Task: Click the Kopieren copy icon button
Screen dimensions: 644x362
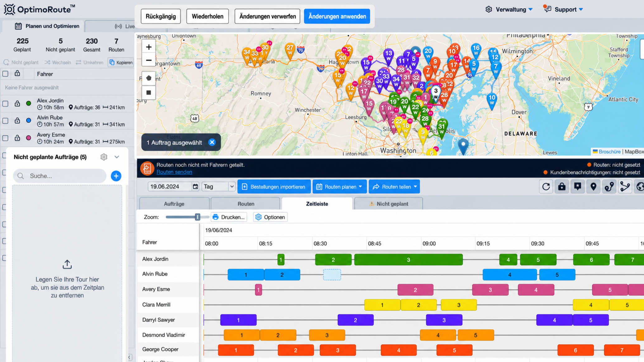Action: (121, 62)
